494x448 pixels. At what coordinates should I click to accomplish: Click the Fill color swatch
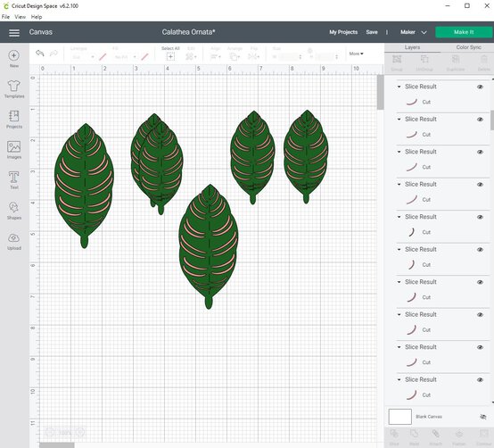tap(144, 57)
